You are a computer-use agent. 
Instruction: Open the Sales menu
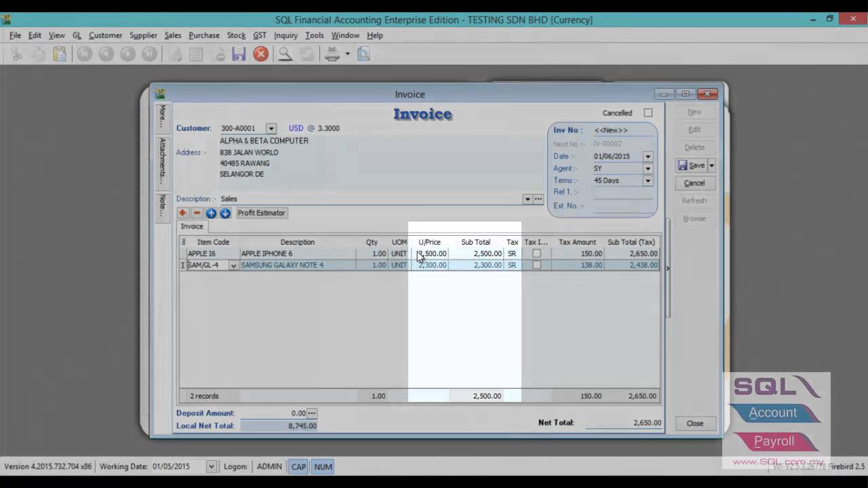coord(173,35)
